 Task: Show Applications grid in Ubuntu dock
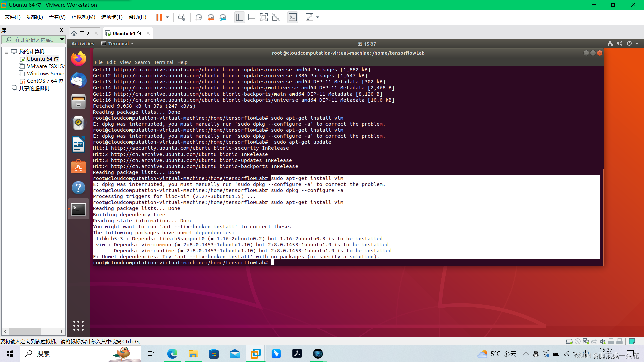(78, 325)
